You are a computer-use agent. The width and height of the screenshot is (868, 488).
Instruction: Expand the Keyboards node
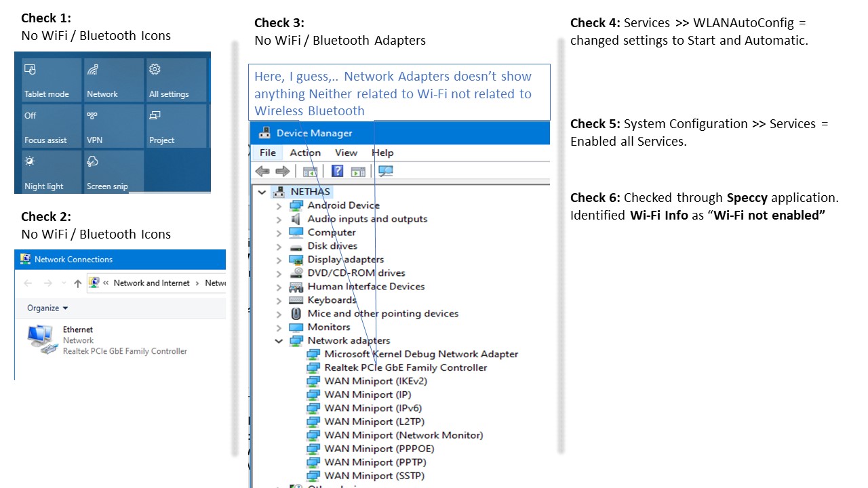point(279,300)
